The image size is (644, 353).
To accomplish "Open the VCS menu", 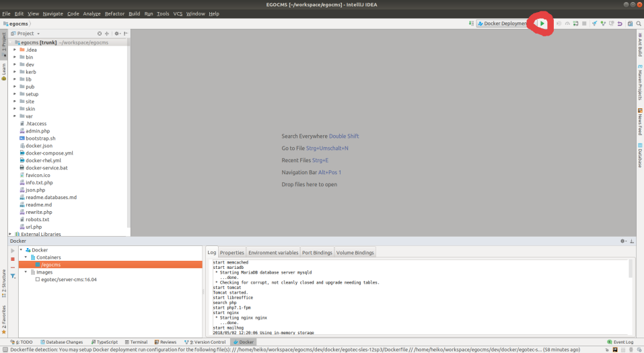I will [178, 13].
